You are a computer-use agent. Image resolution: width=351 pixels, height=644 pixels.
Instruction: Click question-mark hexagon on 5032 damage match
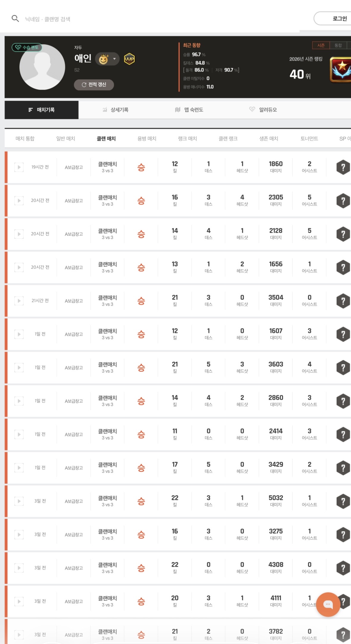343,501
